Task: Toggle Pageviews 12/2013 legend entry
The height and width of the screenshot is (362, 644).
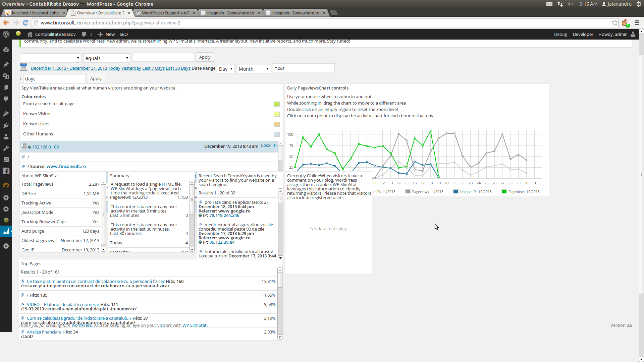Action: point(520,192)
